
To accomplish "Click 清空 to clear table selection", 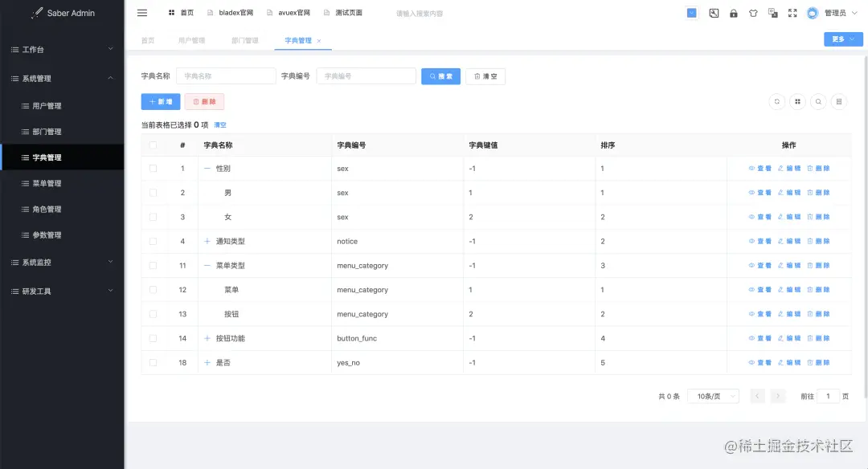I will 219,124.
